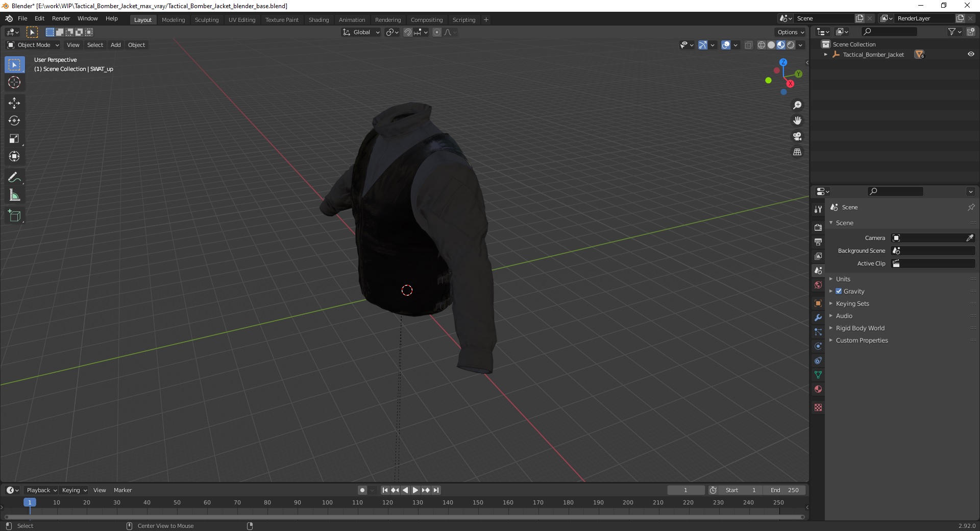This screenshot has width=980, height=531.
Task: Expand Tactical_Bomber_Jacket collection in outliner
Action: (825, 55)
